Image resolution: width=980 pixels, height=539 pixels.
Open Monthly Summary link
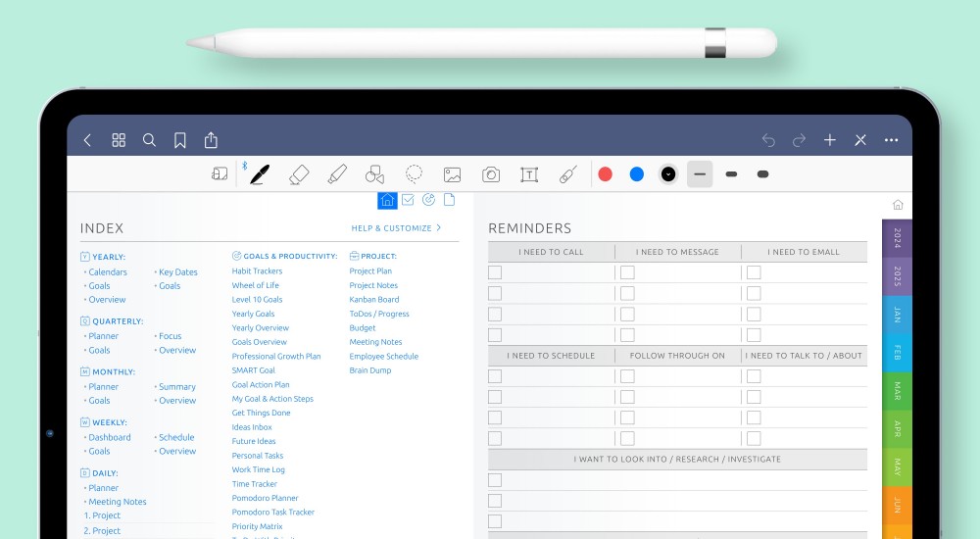pyautogui.click(x=176, y=387)
